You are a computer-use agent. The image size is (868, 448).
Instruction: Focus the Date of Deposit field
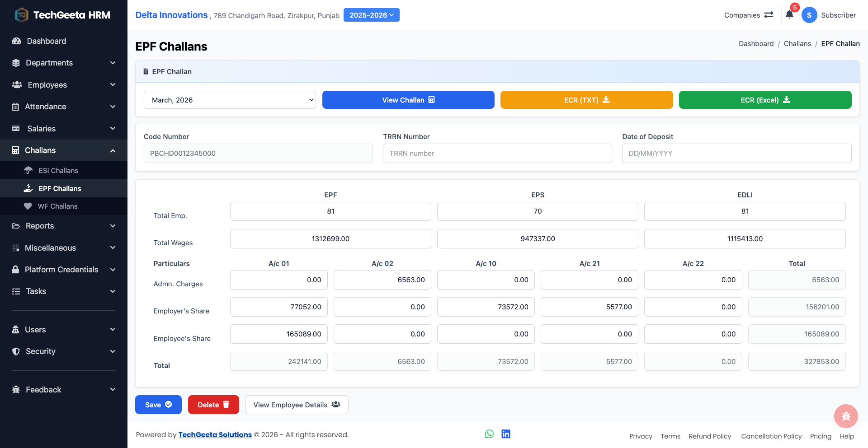tap(736, 154)
